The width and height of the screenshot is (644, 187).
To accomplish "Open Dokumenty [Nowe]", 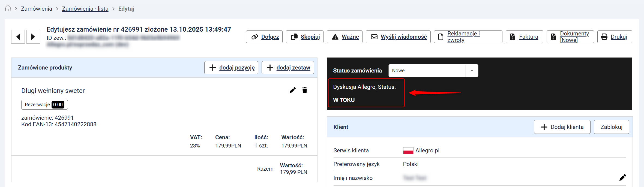I will pyautogui.click(x=570, y=37).
